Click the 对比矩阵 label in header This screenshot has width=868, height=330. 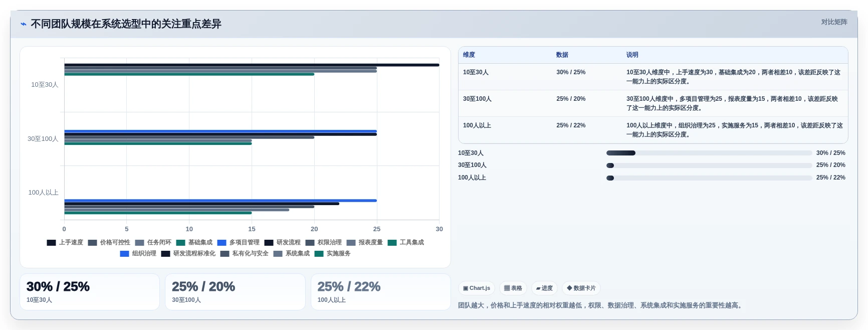coord(834,22)
